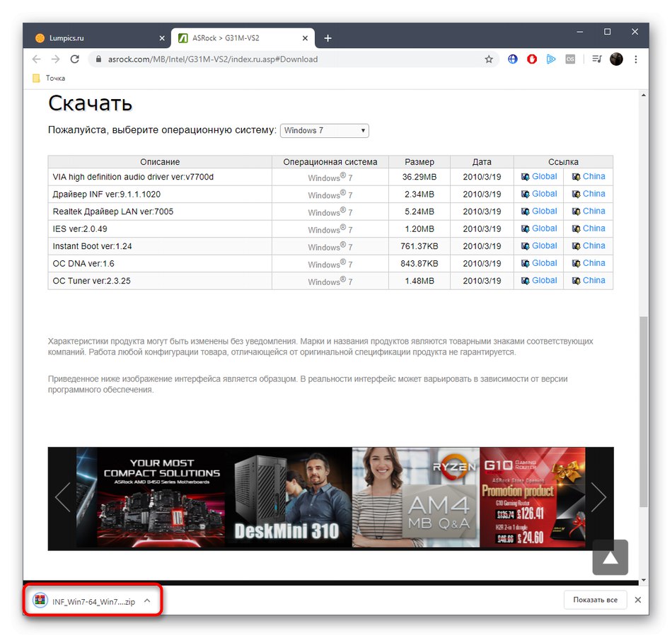Go back to the previous page
This screenshot has height=638, width=672.
(x=36, y=59)
